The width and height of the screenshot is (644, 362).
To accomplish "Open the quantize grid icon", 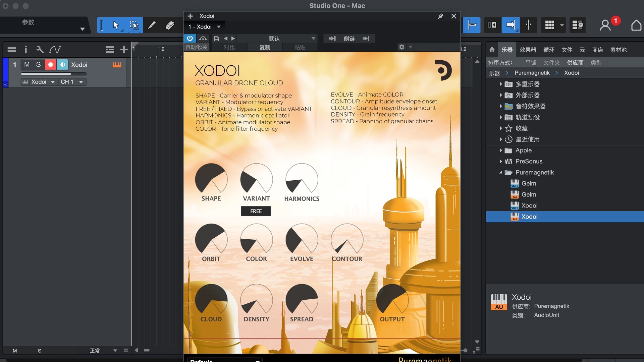I will pos(549,25).
